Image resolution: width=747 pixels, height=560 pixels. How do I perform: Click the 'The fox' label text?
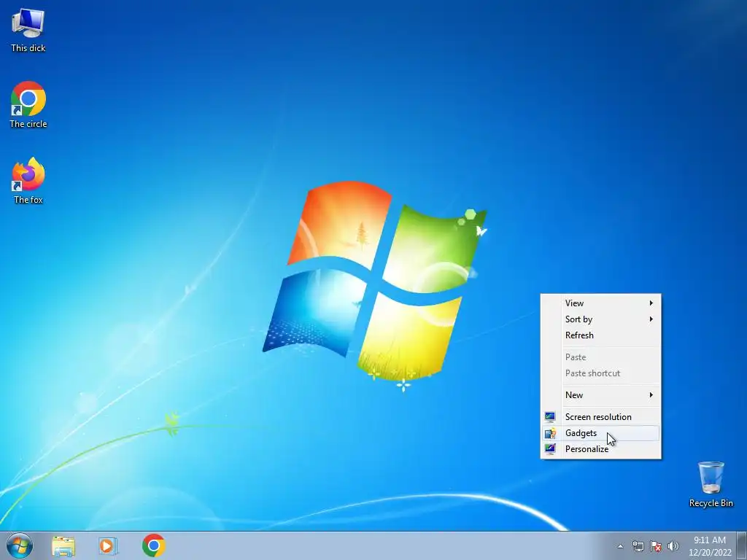pyautogui.click(x=28, y=200)
